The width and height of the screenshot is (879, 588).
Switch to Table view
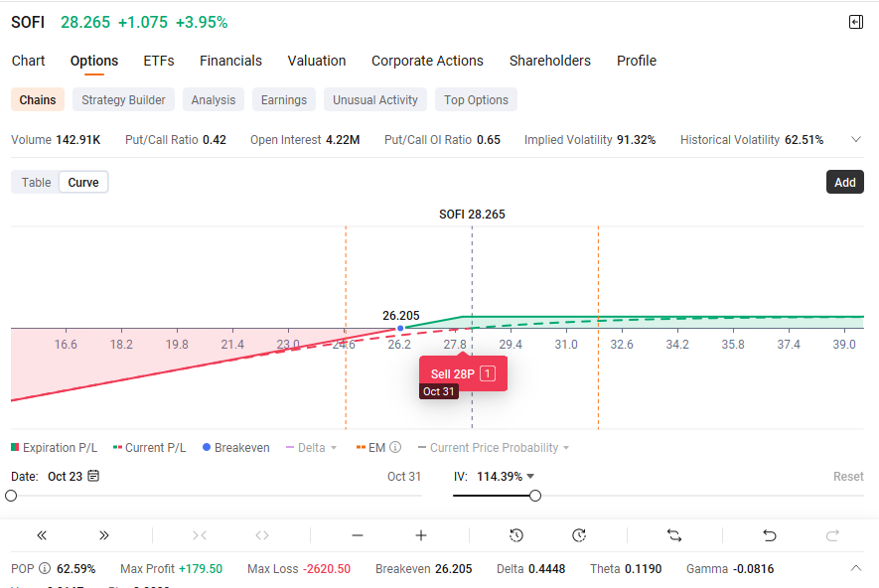point(36,182)
